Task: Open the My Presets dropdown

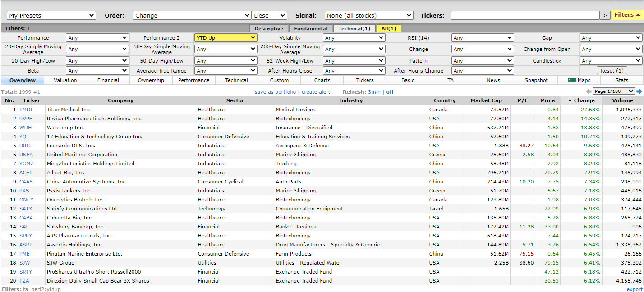Action: click(x=51, y=15)
